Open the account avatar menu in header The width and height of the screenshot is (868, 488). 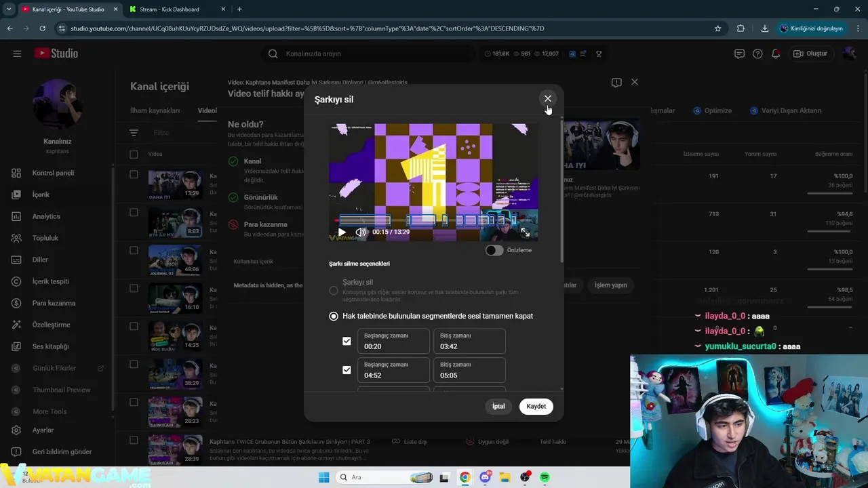(x=849, y=54)
